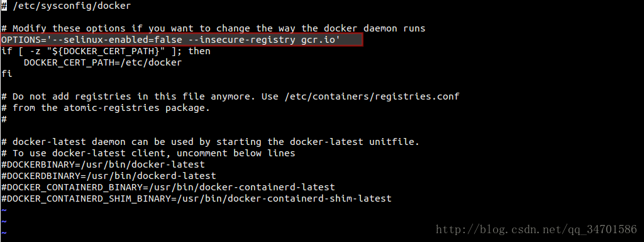Click '/etc/containers/registries.conf' path text
The height and width of the screenshot is (242, 644).
[374, 96]
